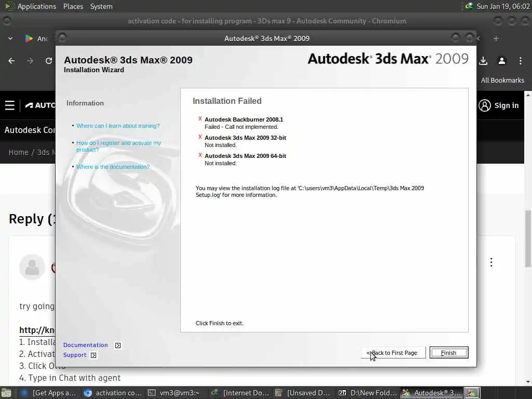Image resolution: width=532 pixels, height=399 pixels.
Task: Open the Applications menu in top panel
Action: [x=37, y=6]
